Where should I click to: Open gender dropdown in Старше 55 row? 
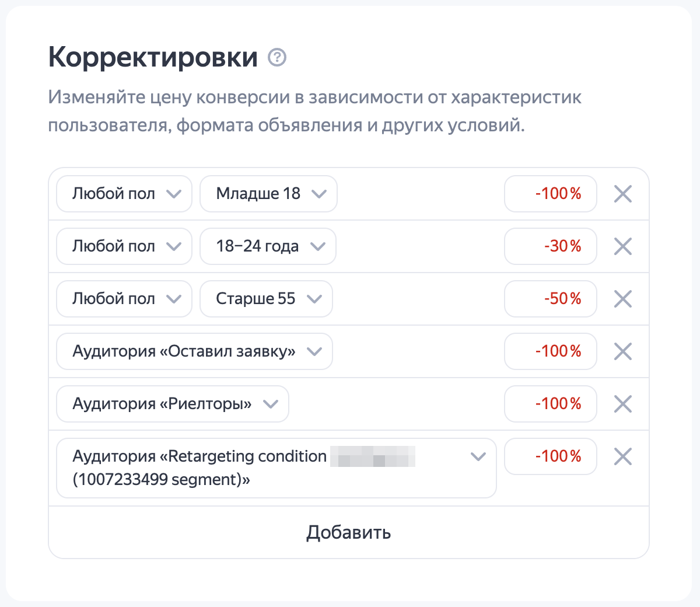pos(124,299)
